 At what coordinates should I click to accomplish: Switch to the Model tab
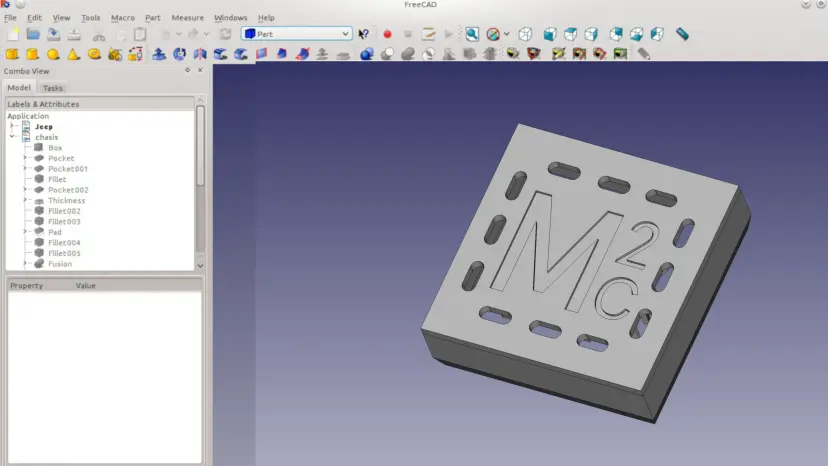point(19,87)
